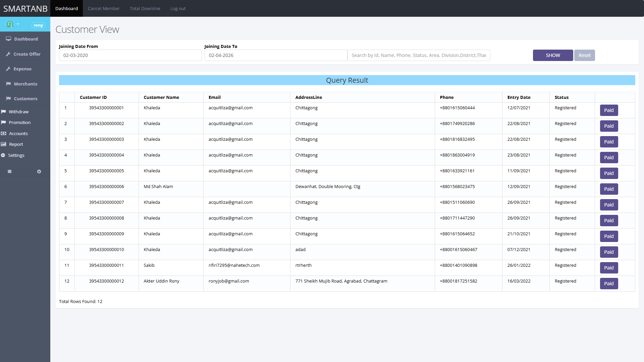Toggle Paid for Md Shah Alam row
Screen dimensions: 644x362
coord(608,189)
